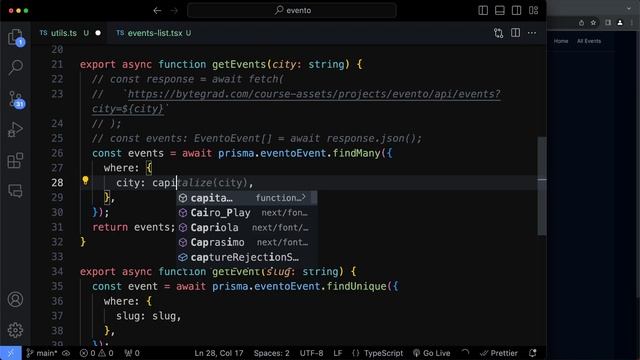Go forward with the right arrow
Screen dimensions: 640x360
tap(174, 11)
